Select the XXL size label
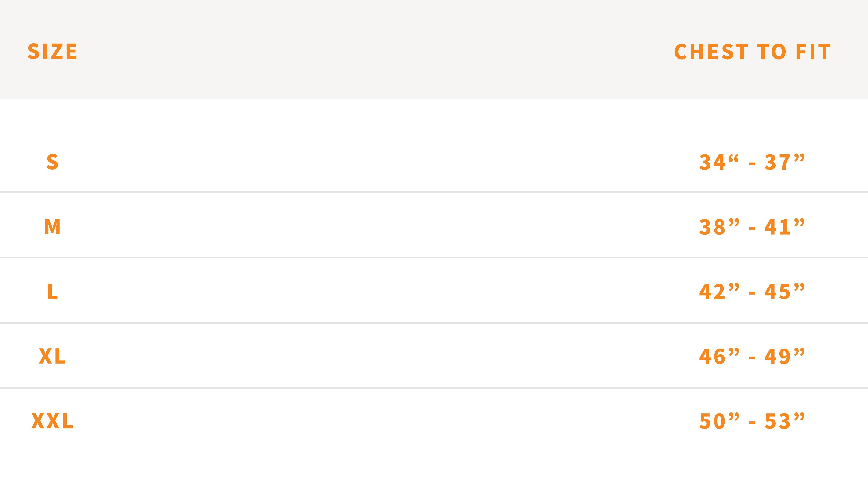This screenshot has width=868, height=492. coord(52,421)
